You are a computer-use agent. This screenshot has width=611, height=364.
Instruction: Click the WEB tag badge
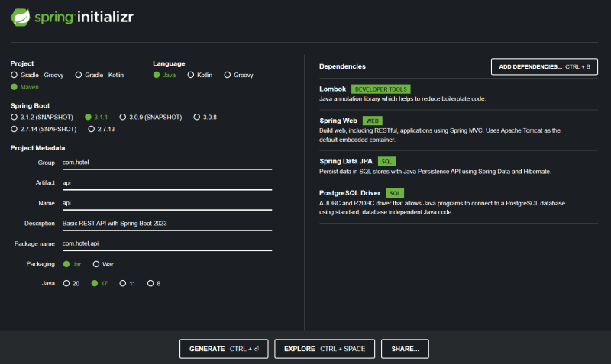[x=372, y=121]
